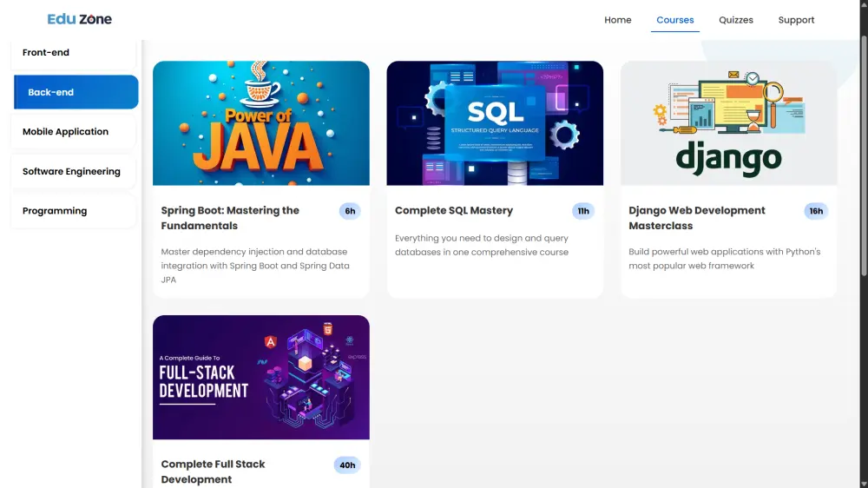
Task: Open the Courses nav tab
Action: (674, 20)
